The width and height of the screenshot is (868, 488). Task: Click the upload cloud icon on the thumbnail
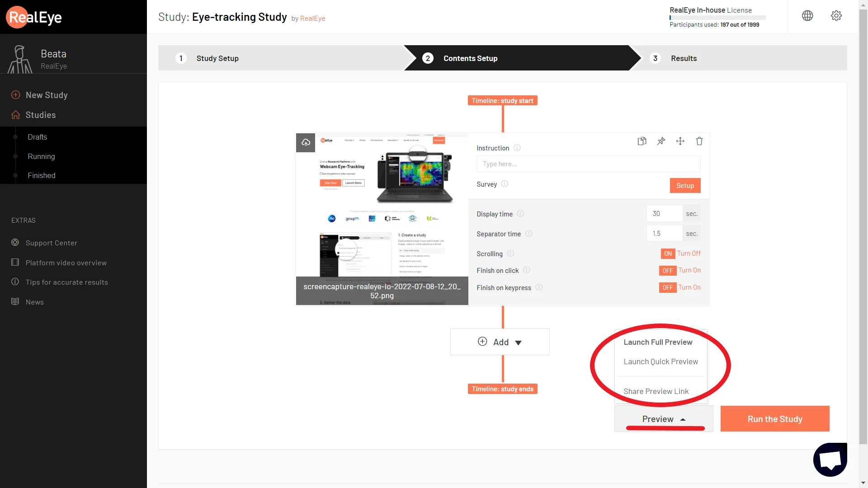pyautogui.click(x=306, y=142)
